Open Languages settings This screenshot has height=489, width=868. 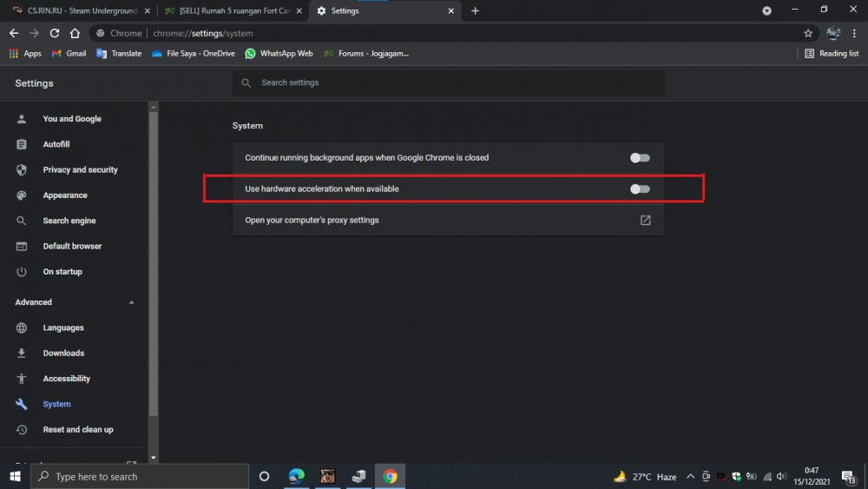63,327
